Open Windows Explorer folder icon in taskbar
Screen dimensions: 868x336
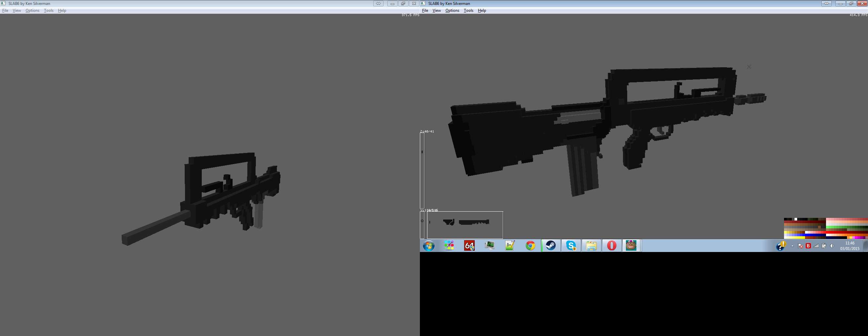pos(591,246)
